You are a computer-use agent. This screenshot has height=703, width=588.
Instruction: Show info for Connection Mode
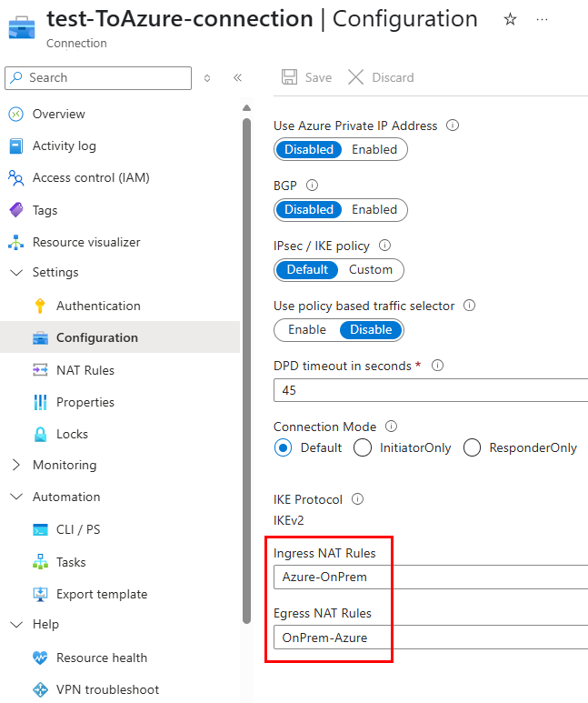point(392,426)
